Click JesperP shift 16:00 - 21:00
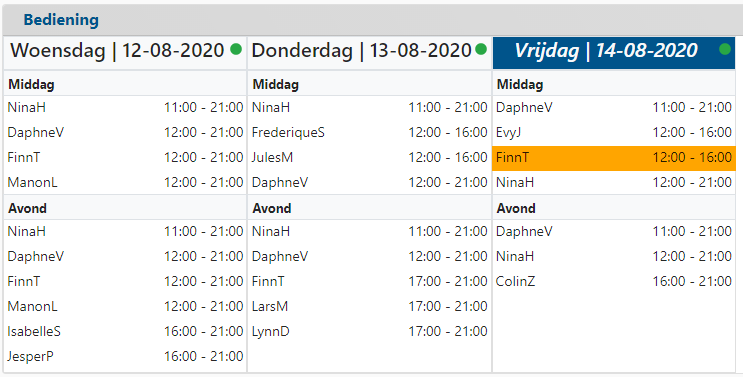This screenshot has width=743, height=377. pos(125,356)
